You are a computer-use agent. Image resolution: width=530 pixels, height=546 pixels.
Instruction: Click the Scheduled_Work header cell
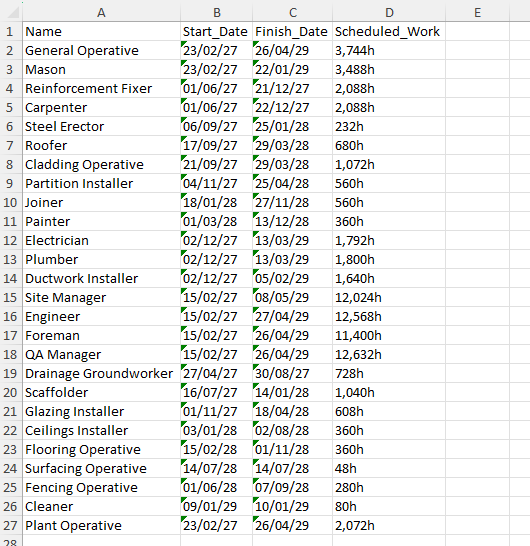click(389, 31)
